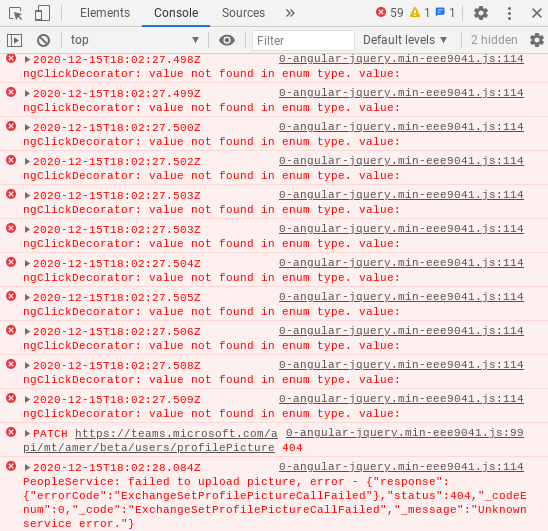Viewport: 548px width, 531px height.
Task: Expand the 18:02:27.500Z error entry
Action: [x=27, y=128]
